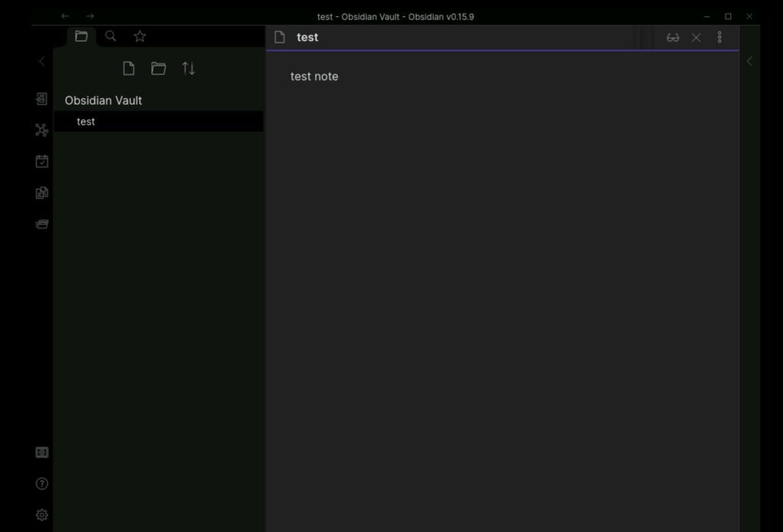Close the test note pane
Viewport: 783px width, 532px height.
pyautogui.click(x=696, y=37)
